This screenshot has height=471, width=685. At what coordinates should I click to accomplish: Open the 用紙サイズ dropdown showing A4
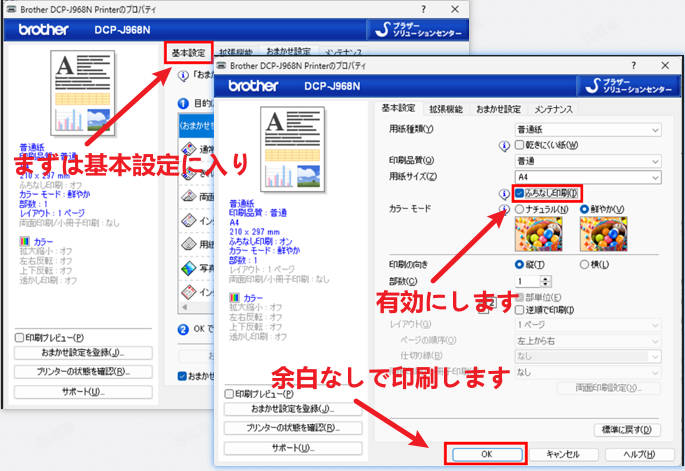(x=588, y=177)
